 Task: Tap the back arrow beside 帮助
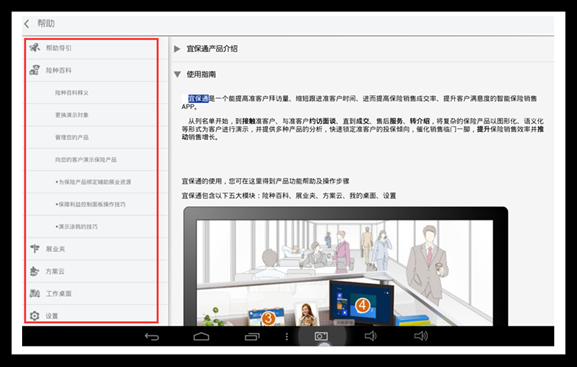click(26, 24)
